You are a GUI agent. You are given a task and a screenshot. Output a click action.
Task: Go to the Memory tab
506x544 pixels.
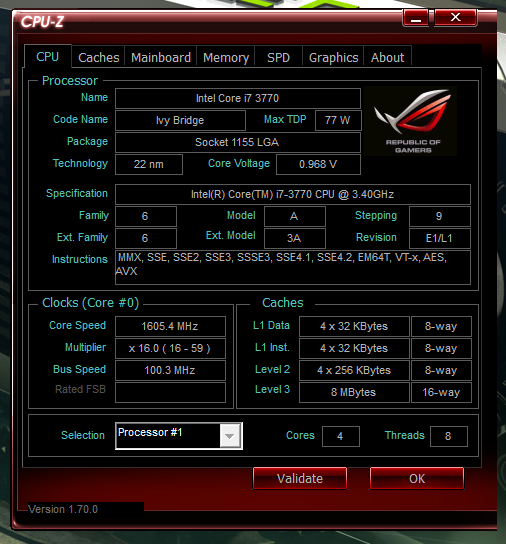(226, 57)
